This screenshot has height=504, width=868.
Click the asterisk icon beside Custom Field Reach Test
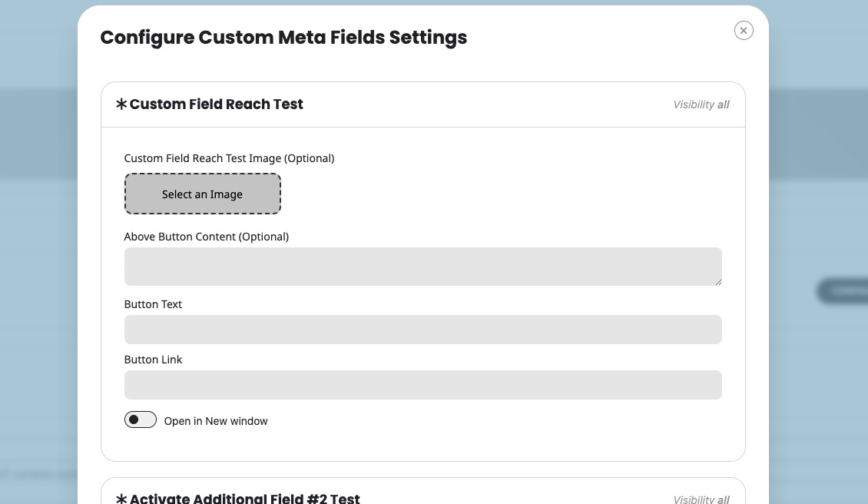[121, 104]
